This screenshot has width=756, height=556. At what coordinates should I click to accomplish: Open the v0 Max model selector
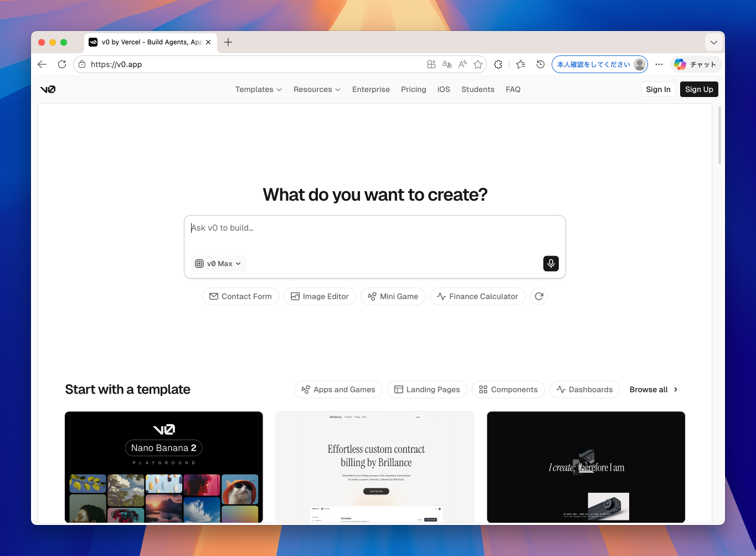[x=219, y=264]
